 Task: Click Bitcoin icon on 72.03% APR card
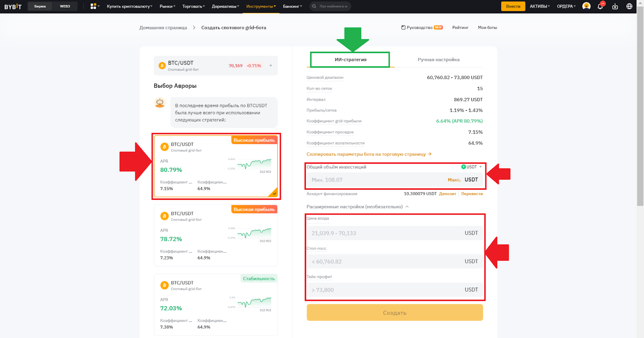tap(164, 285)
